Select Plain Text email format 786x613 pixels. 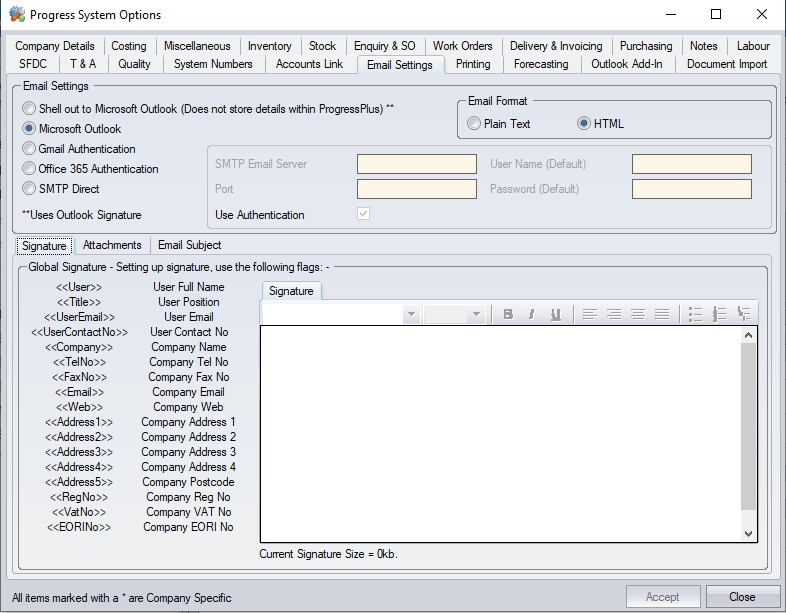click(x=474, y=124)
